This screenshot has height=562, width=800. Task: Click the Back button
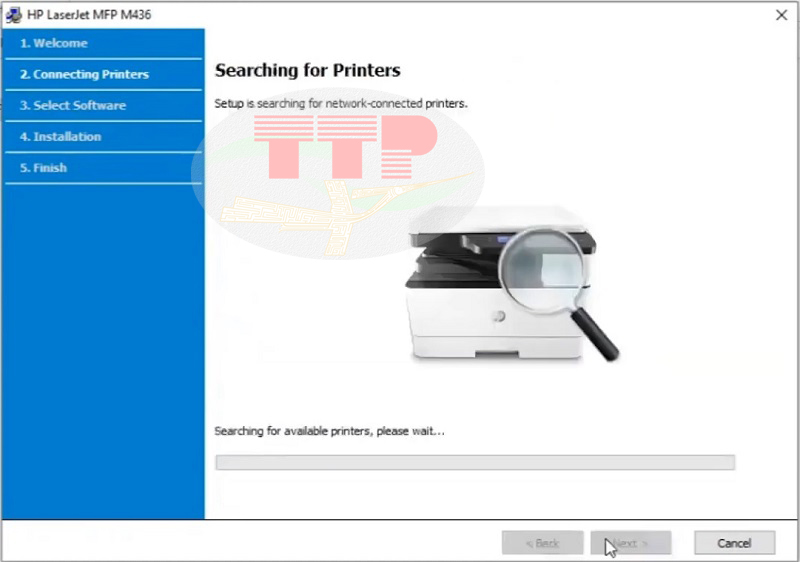pos(542,543)
